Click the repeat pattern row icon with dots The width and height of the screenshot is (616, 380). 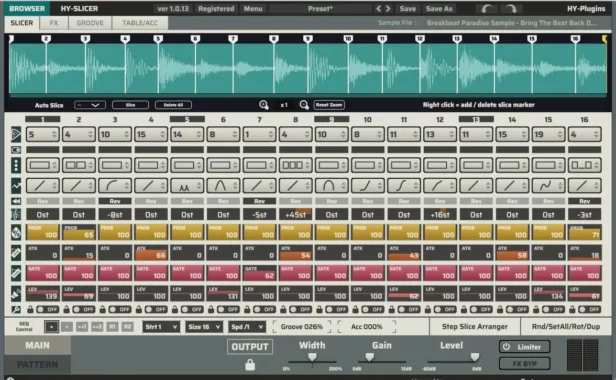(x=16, y=165)
